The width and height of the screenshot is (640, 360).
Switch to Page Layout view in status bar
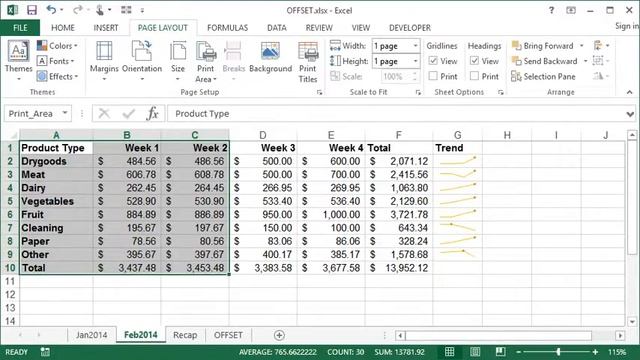click(475, 352)
